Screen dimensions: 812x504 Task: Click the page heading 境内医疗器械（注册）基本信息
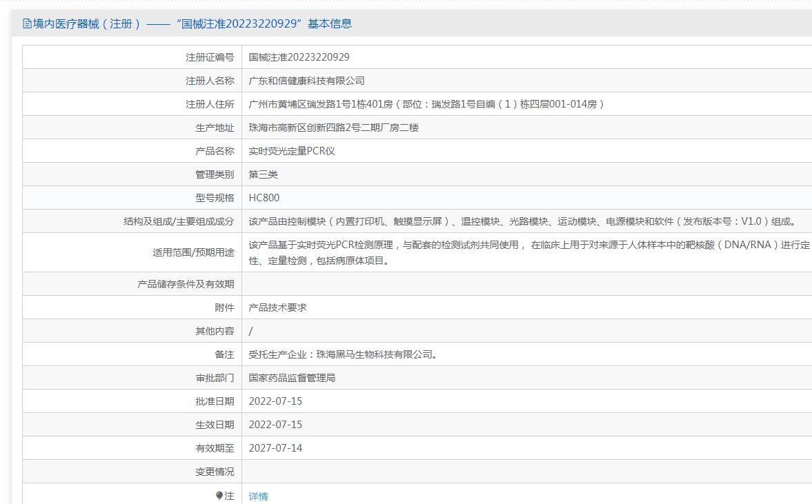[x=192, y=24]
